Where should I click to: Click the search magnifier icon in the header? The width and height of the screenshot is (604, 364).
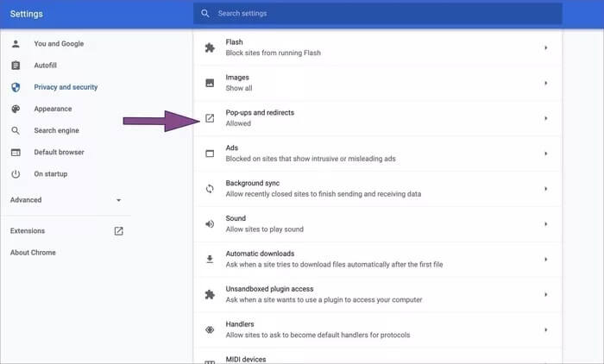[x=205, y=14]
